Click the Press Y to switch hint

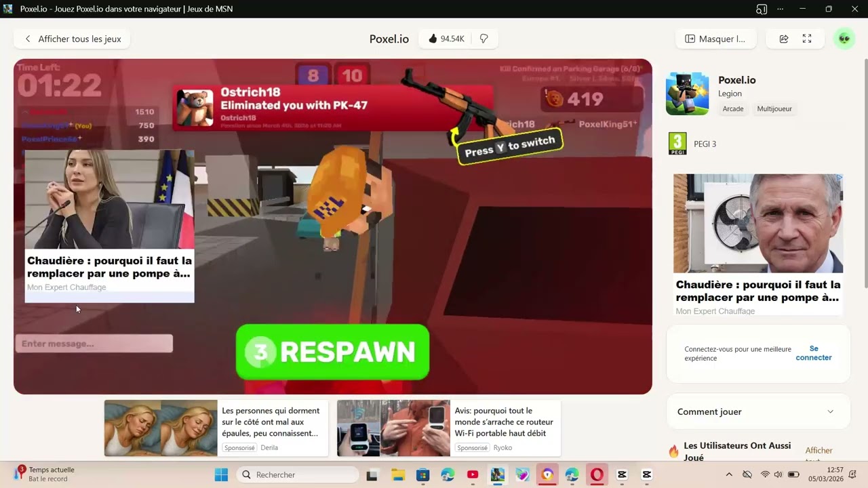[509, 146]
